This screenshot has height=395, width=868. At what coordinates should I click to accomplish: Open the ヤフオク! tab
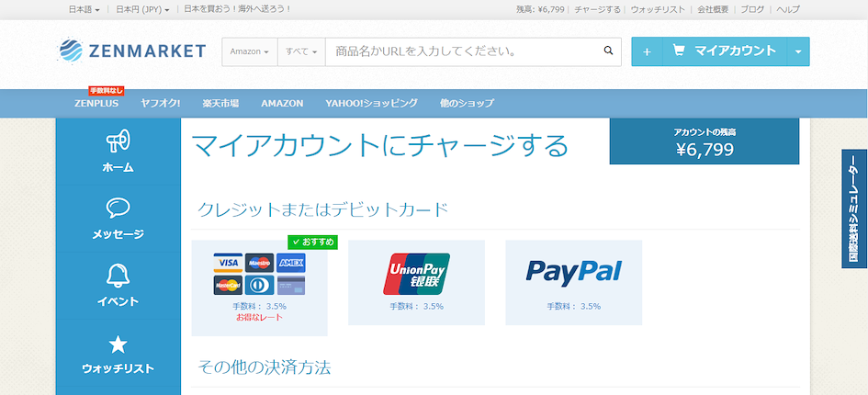pyautogui.click(x=161, y=103)
